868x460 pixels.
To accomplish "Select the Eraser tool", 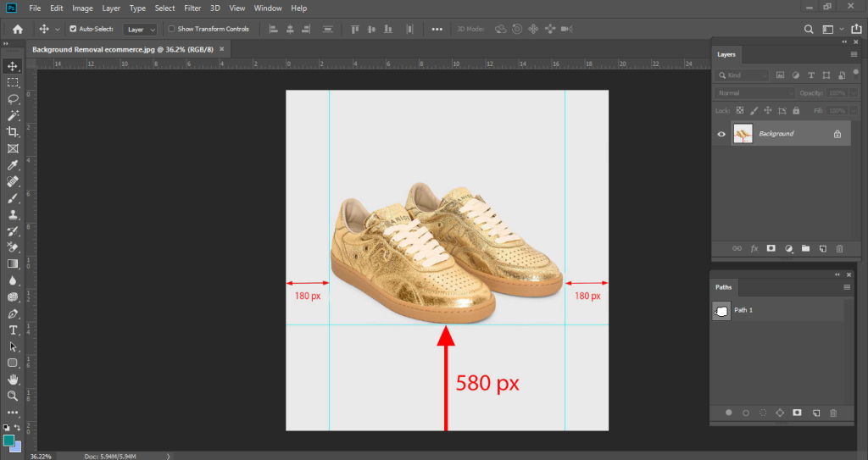I will point(13,247).
